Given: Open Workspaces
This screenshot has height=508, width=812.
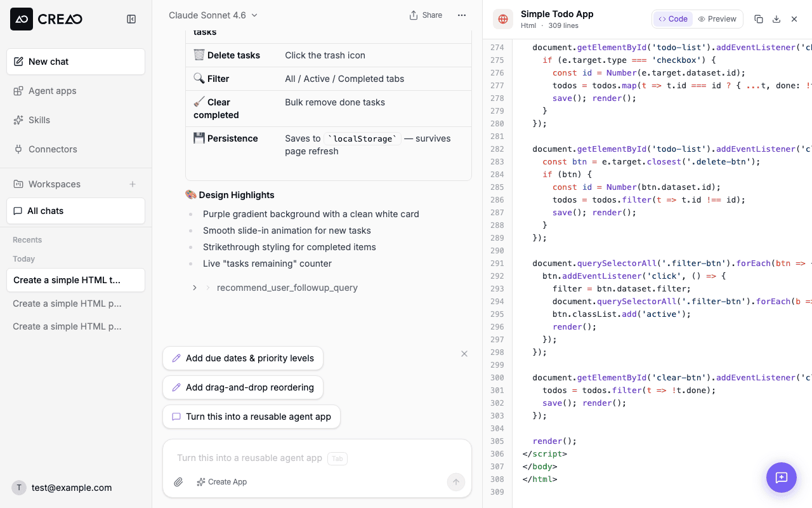Looking at the screenshot, I should 55,184.
